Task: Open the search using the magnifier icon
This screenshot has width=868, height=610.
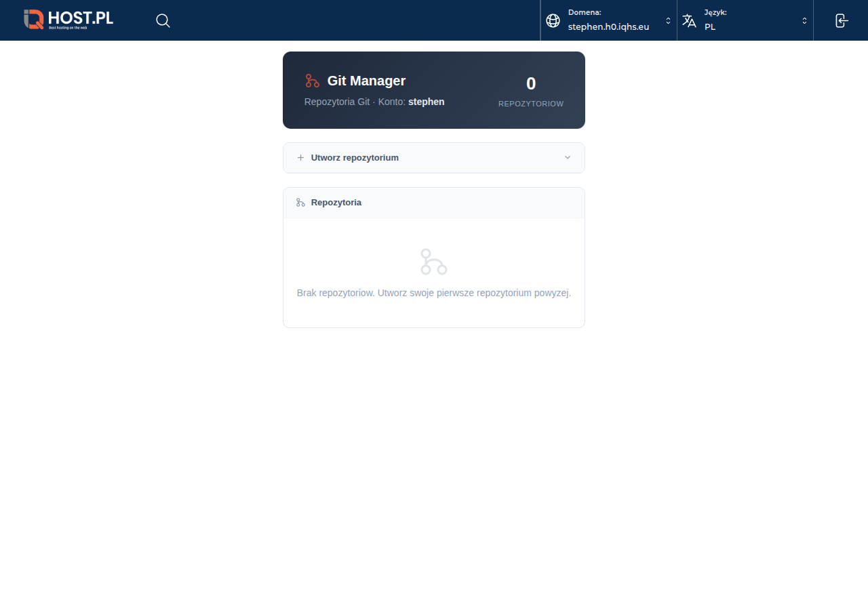Action: [163, 20]
